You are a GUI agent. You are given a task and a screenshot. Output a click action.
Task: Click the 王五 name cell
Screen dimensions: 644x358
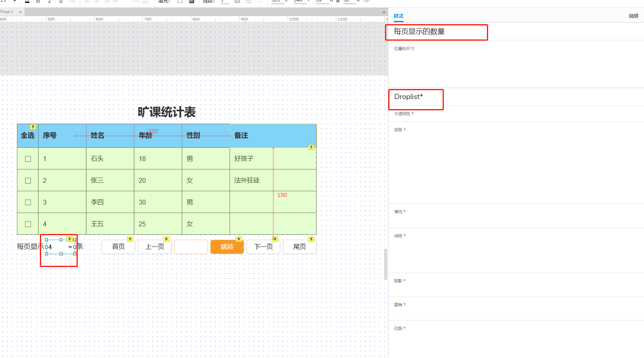click(x=110, y=224)
